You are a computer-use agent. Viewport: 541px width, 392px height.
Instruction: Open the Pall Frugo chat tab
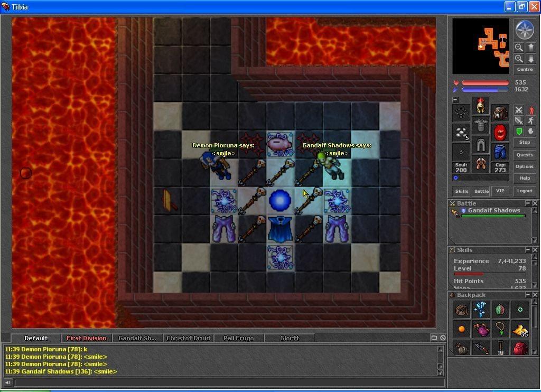[x=238, y=338]
